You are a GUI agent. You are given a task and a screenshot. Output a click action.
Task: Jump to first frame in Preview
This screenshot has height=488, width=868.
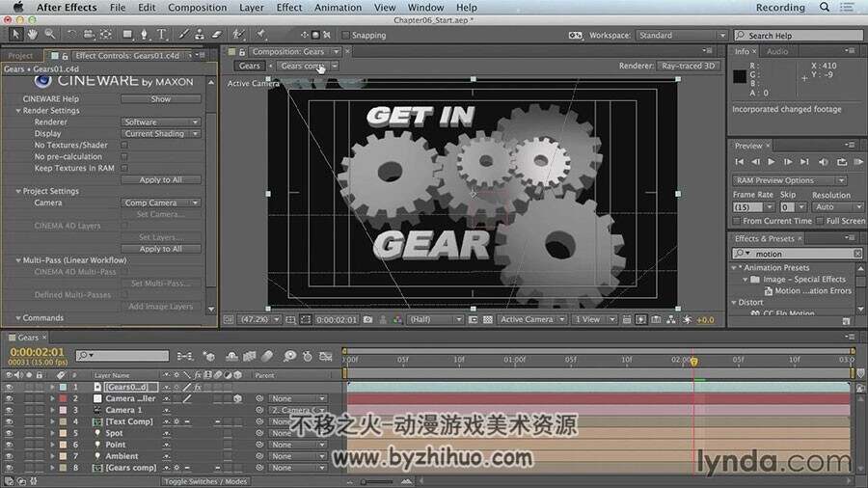click(739, 162)
